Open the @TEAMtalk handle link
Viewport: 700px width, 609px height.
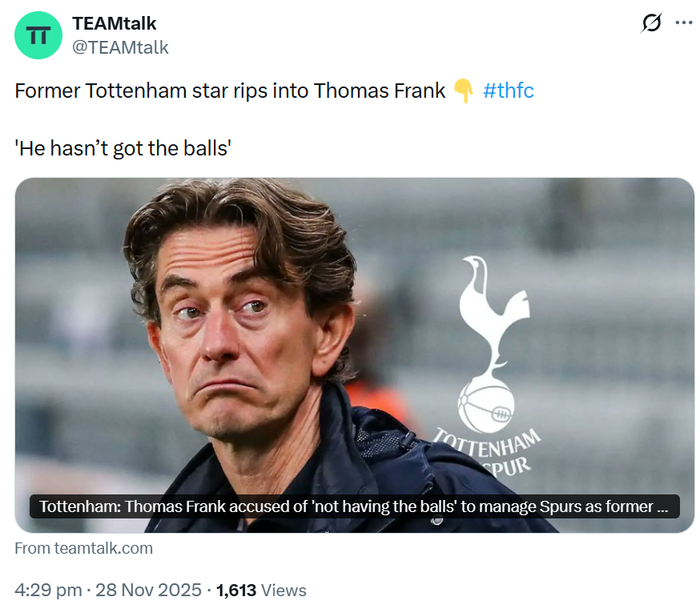(120, 47)
